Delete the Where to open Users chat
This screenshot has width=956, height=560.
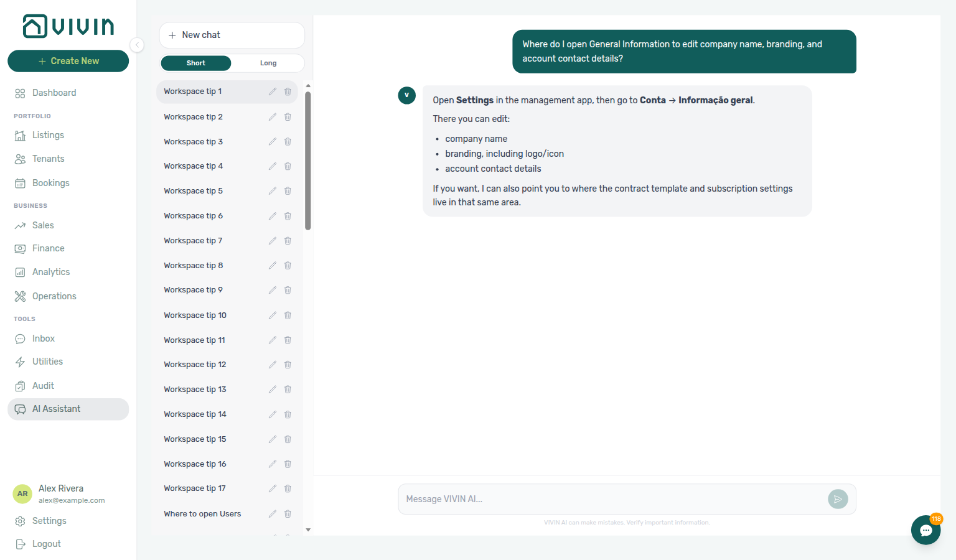(x=288, y=514)
